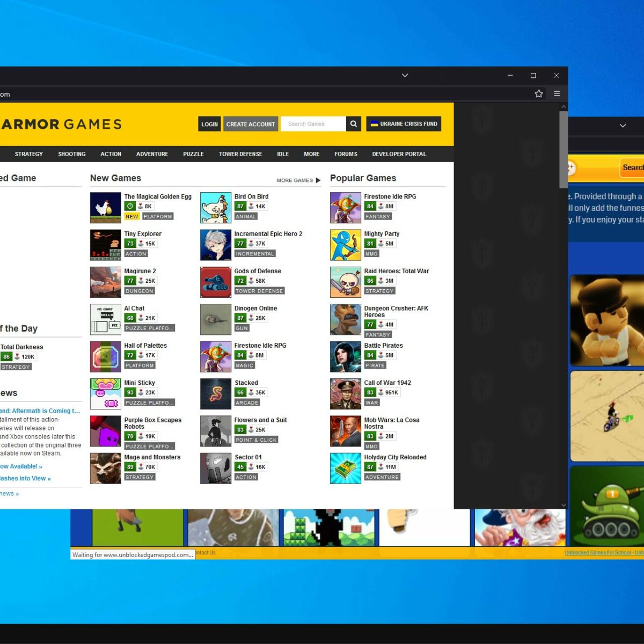Open the Strategy menu category
The image size is (644, 644).
point(29,154)
